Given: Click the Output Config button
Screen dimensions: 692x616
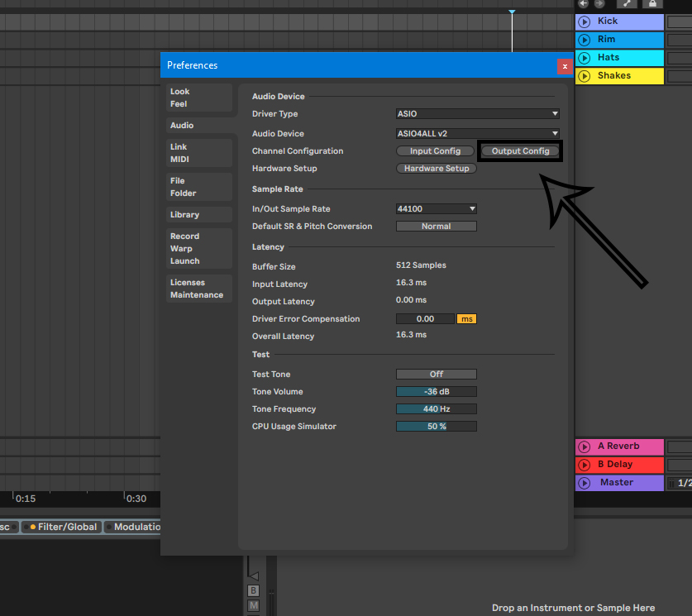Looking at the screenshot, I should (520, 151).
